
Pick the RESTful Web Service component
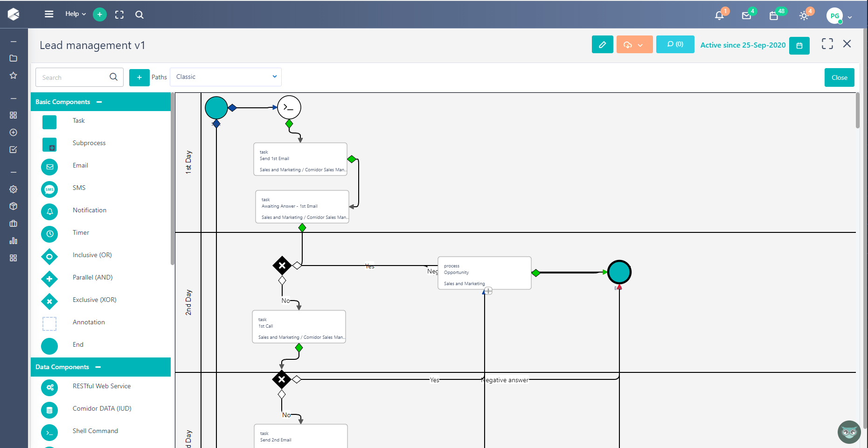(x=49, y=387)
